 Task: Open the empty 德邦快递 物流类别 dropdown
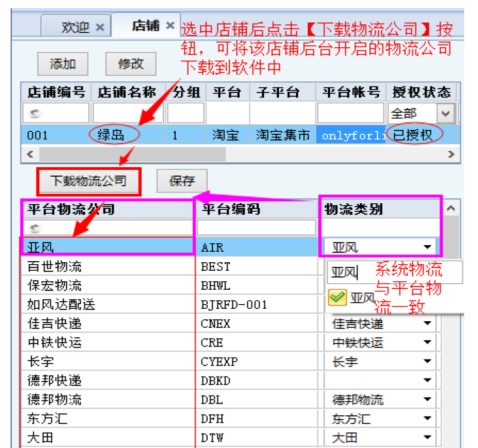pos(427,380)
